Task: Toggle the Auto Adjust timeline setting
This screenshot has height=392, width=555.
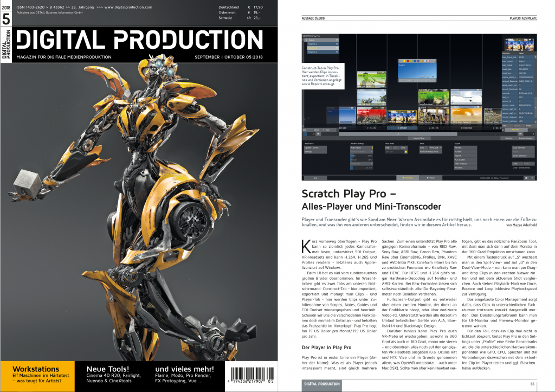Action: pos(362,147)
